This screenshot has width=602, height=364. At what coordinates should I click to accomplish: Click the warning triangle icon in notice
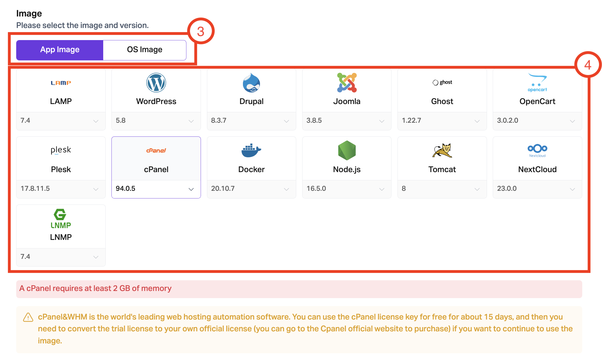tap(28, 317)
